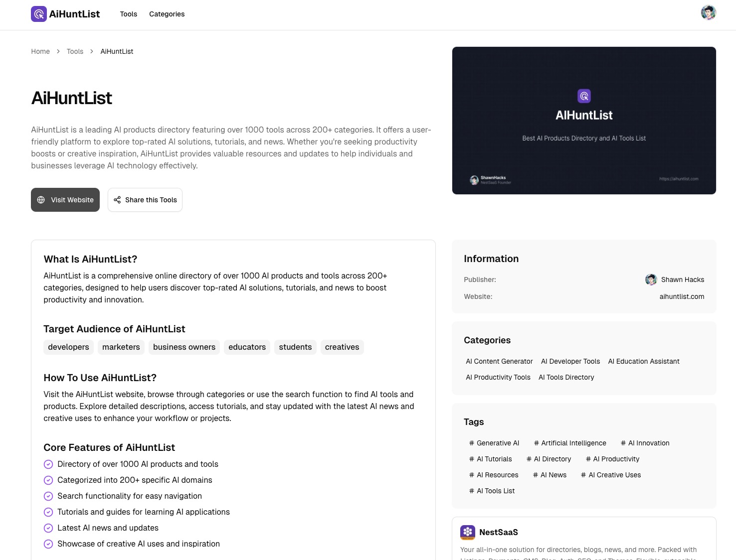
Task: Click the AI Tools Directory category
Action: coord(566,377)
